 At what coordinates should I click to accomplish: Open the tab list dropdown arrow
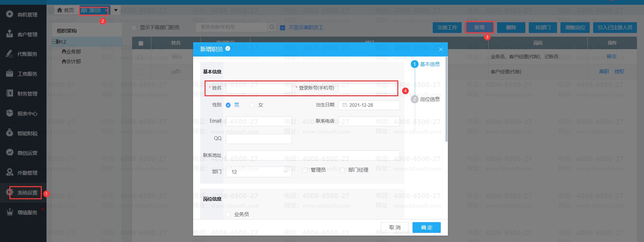point(116,10)
